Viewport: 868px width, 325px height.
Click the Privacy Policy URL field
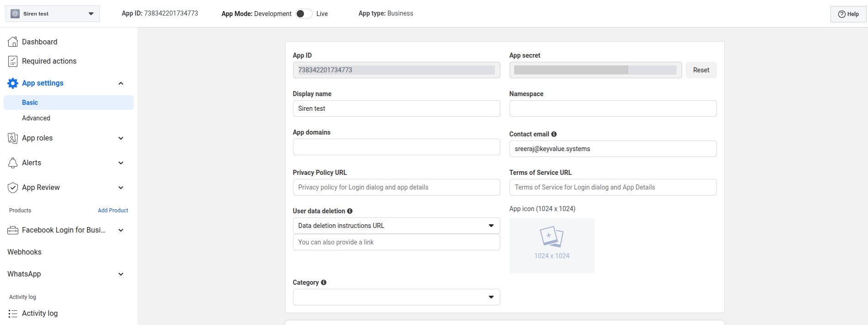396,187
